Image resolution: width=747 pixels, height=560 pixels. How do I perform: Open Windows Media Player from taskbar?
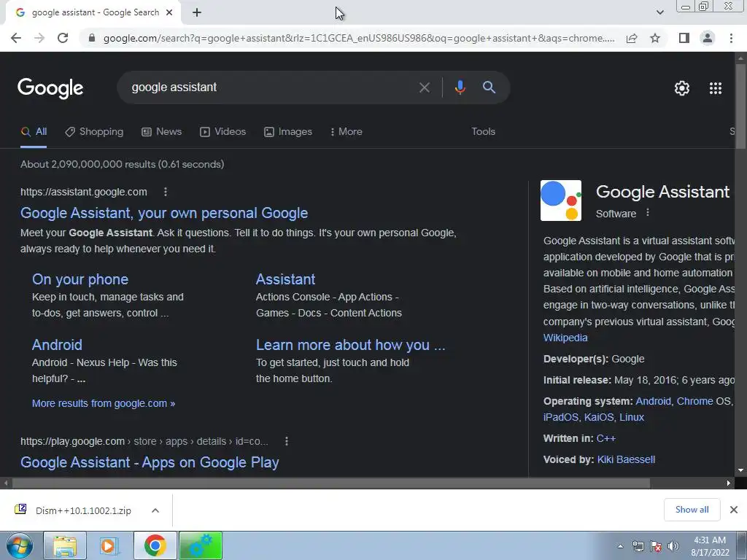click(x=109, y=545)
